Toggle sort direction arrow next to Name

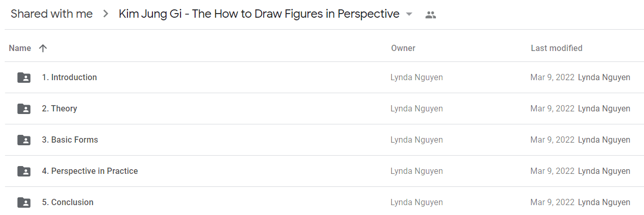tap(43, 48)
